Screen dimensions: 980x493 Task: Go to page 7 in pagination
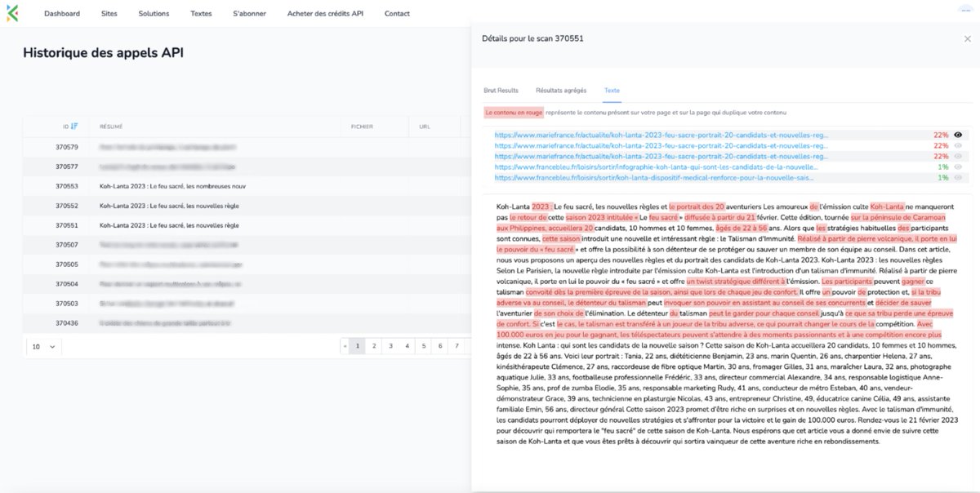tap(457, 346)
